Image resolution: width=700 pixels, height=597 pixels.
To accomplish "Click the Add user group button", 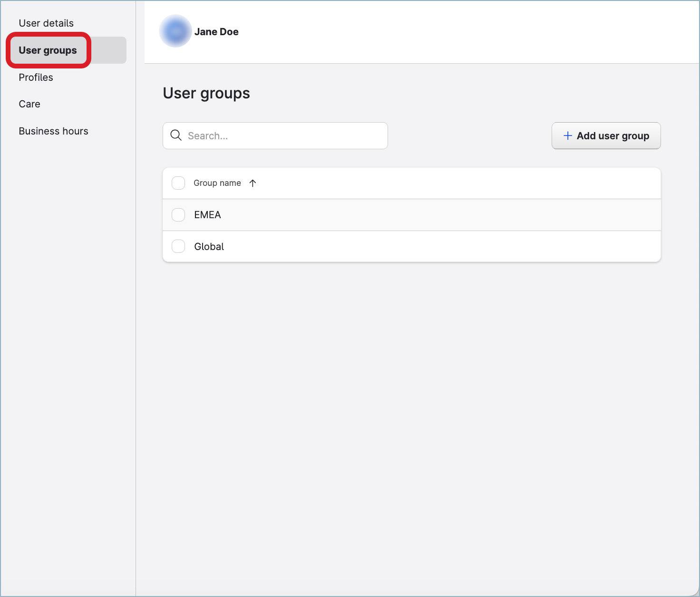I will pos(606,135).
